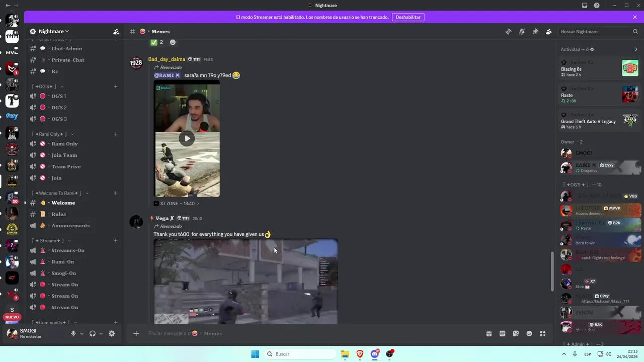Open the Actividad settings gear
The width and height of the screenshot is (644, 362).
[592, 49]
